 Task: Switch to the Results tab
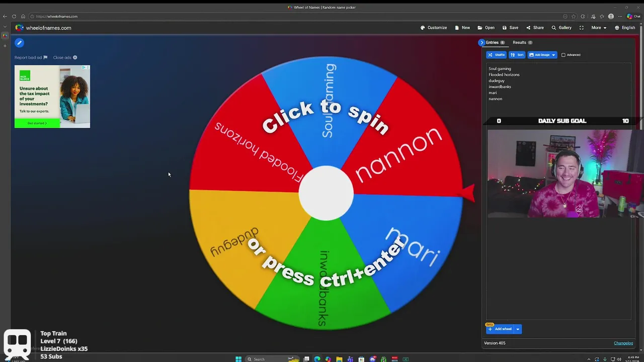point(522,42)
